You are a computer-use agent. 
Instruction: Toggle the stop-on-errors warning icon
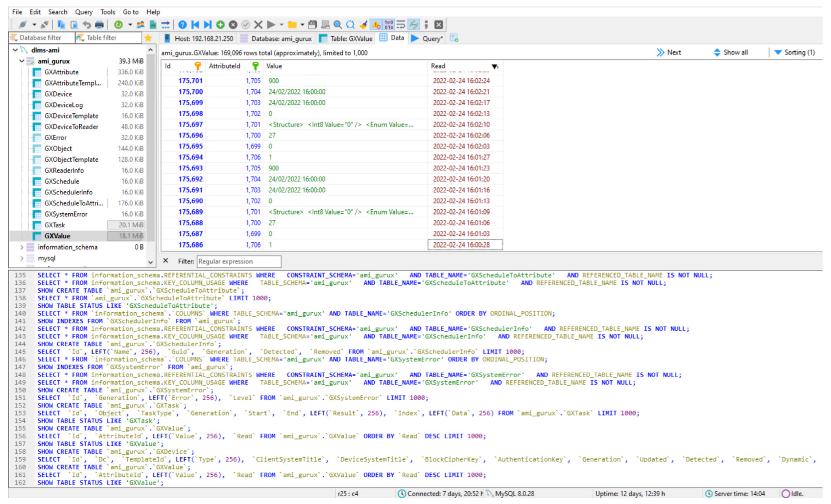(376, 25)
